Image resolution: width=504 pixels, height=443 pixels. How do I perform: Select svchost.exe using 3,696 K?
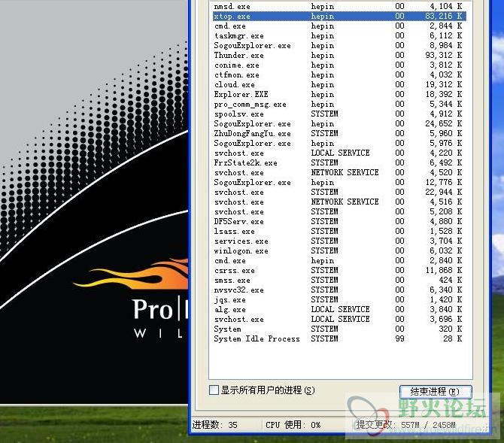click(339, 319)
